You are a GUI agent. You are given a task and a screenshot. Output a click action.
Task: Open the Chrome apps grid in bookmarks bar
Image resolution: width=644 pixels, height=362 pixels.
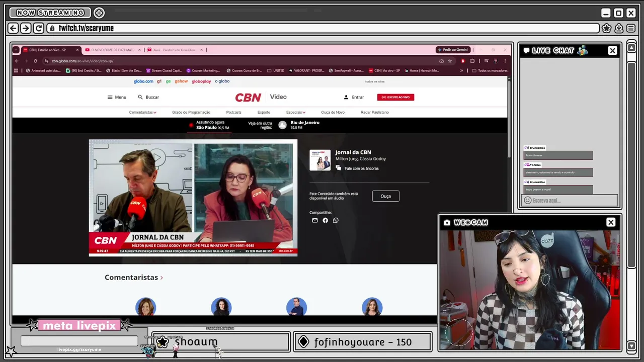16,71
